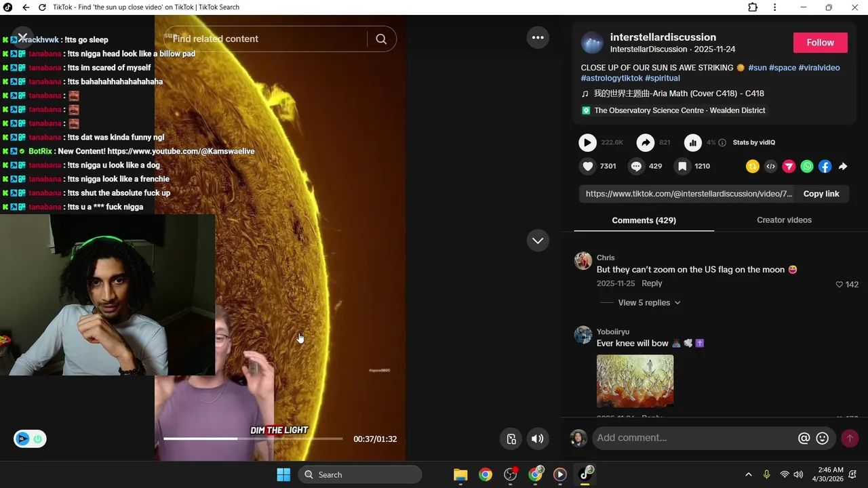Image resolution: width=868 pixels, height=488 pixels.
Task: Open Yoboiiryu's comment image thumbnail
Action: 635,381
